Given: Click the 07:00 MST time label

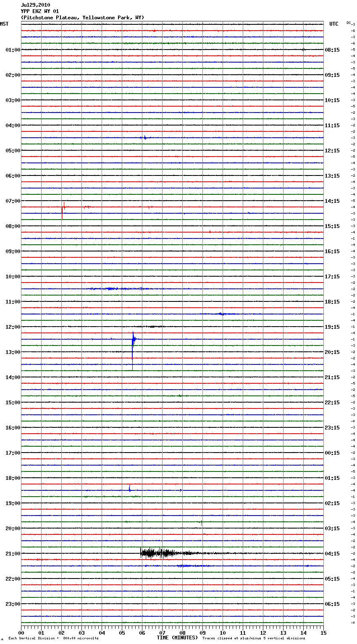Looking at the screenshot, I should pyautogui.click(x=13, y=201).
